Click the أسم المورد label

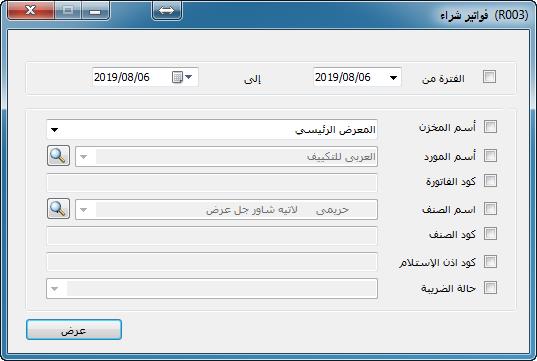(450, 157)
